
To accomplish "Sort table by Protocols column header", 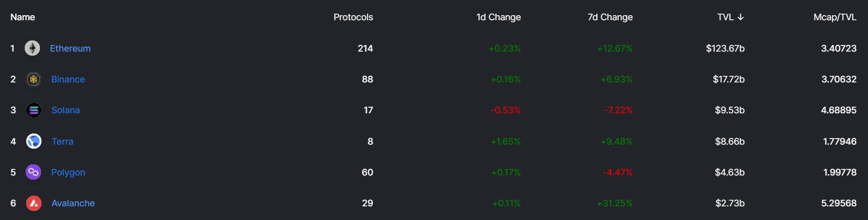I will (353, 17).
